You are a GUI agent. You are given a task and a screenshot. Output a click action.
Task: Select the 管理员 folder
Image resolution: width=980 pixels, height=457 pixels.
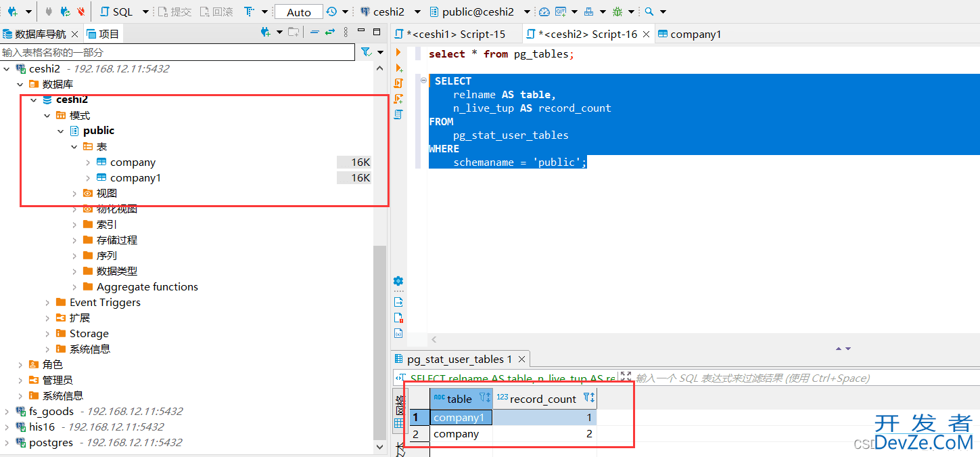[x=57, y=380]
